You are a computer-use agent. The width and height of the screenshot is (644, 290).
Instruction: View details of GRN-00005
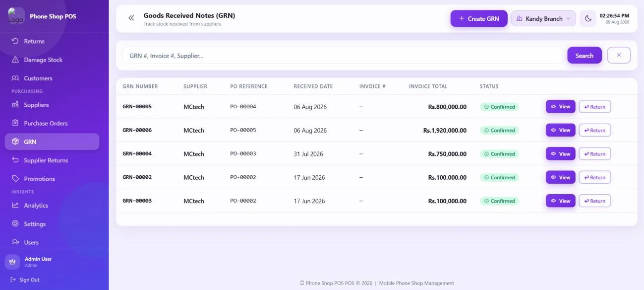561,107
